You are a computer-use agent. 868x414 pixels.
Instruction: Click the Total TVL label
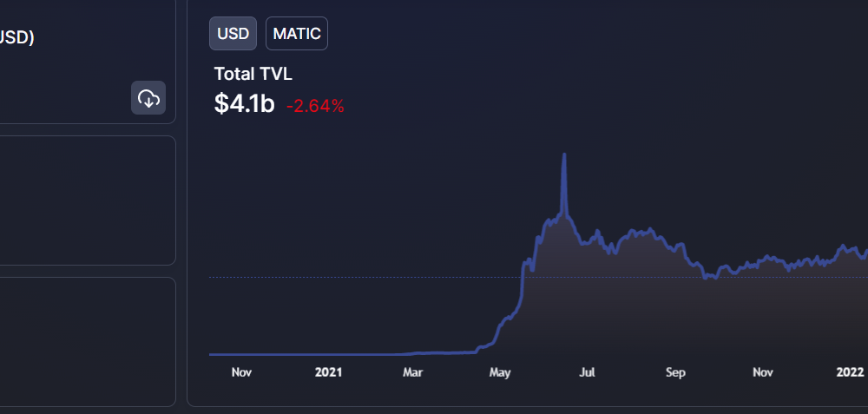coord(253,74)
